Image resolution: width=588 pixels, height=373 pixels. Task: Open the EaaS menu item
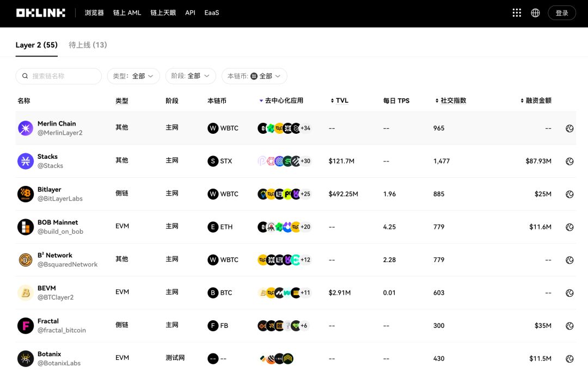click(211, 13)
